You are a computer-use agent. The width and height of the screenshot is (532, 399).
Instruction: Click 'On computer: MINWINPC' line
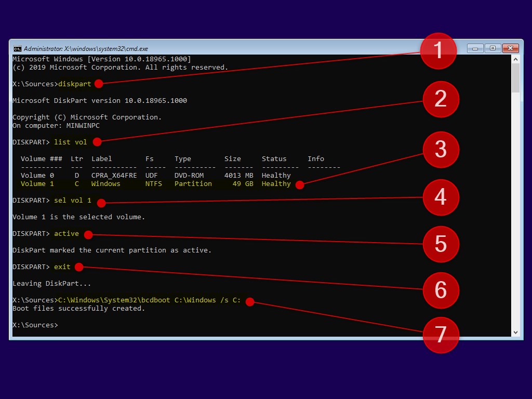click(56, 126)
